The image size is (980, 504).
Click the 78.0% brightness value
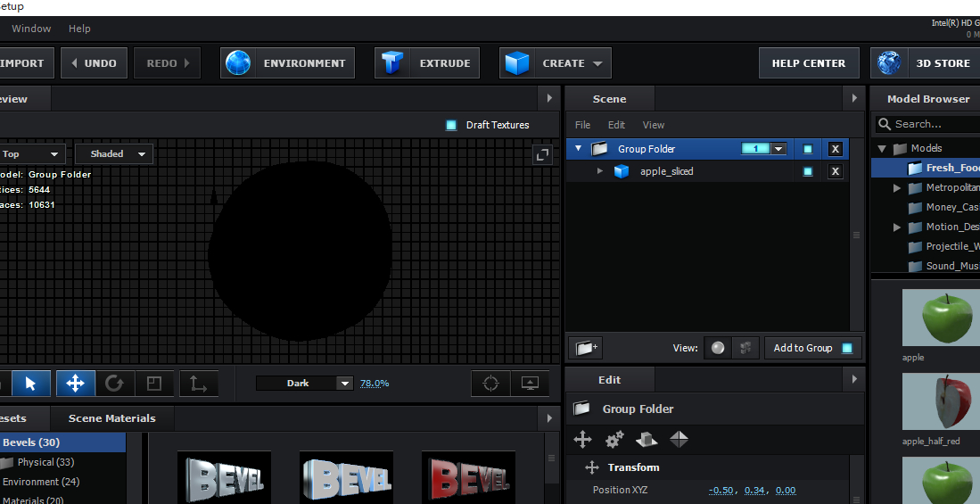(375, 384)
